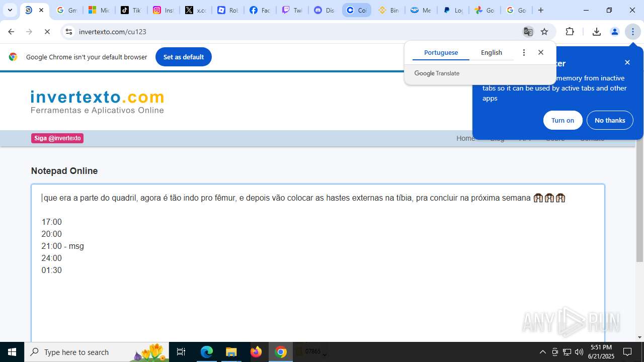
Task: Switch to the Meta tab
Action: click(x=421, y=10)
